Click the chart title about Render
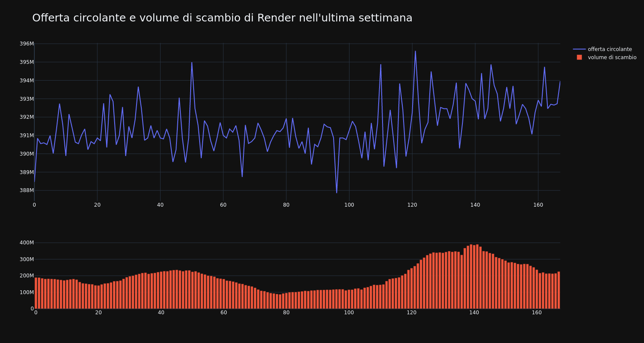Viewport: 644px width, 343px height. 222,18
